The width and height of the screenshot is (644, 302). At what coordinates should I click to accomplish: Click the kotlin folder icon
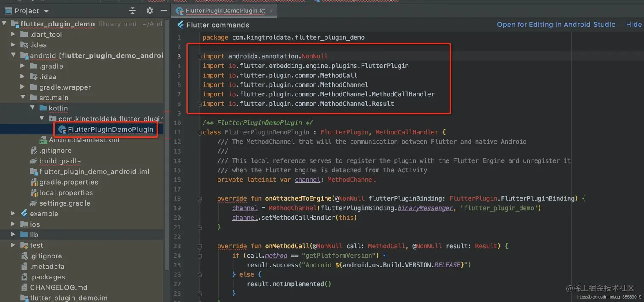click(x=43, y=108)
